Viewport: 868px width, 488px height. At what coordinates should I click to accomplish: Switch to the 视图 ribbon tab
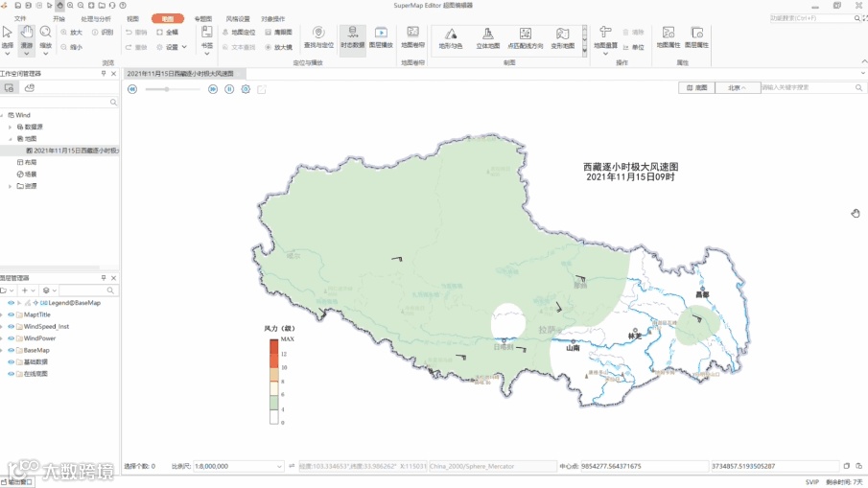[x=133, y=19]
